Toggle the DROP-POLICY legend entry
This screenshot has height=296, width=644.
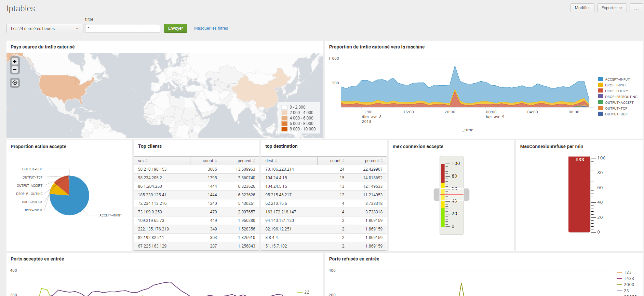613,91
